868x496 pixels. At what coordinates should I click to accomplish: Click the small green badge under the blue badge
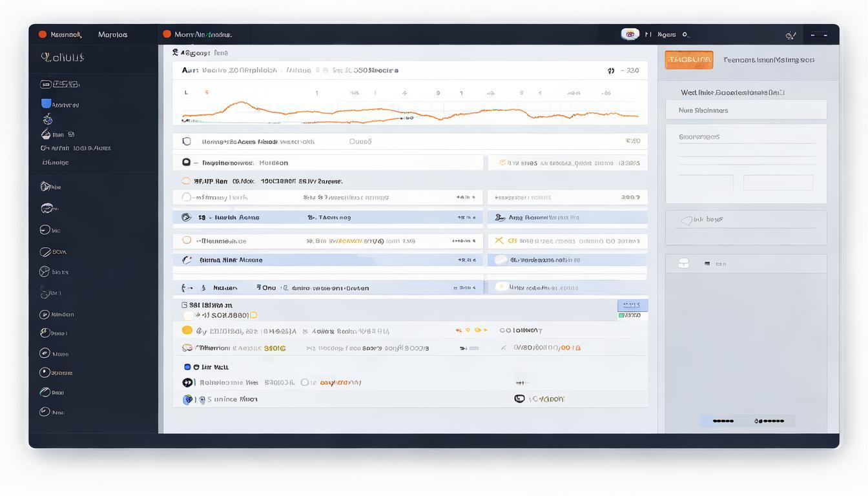(621, 315)
